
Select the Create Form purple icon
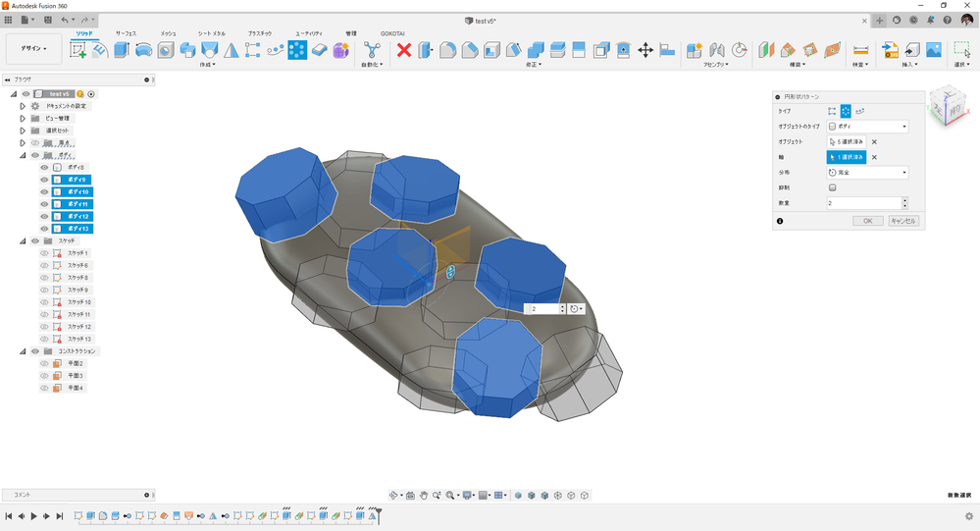tap(340, 50)
